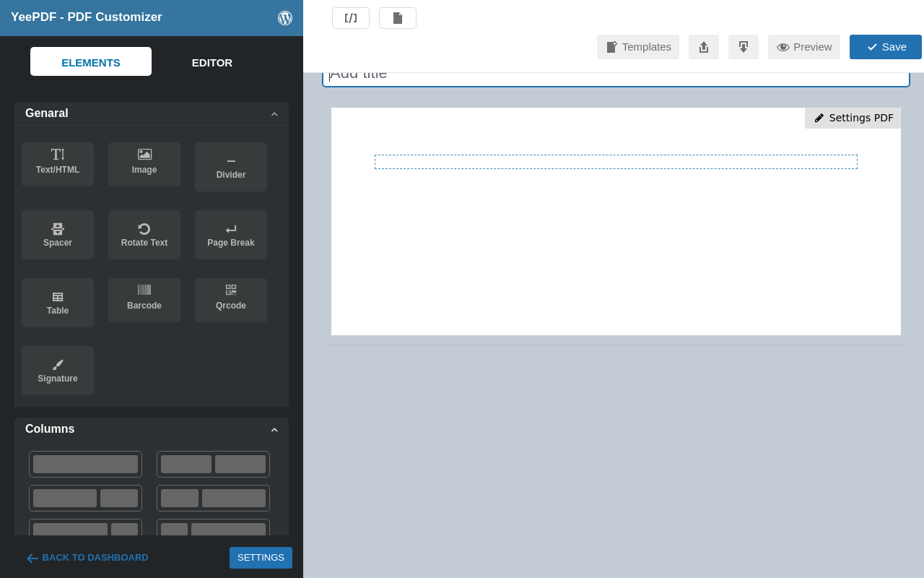Add a Spacer element
The image size is (924, 578).
(58, 235)
